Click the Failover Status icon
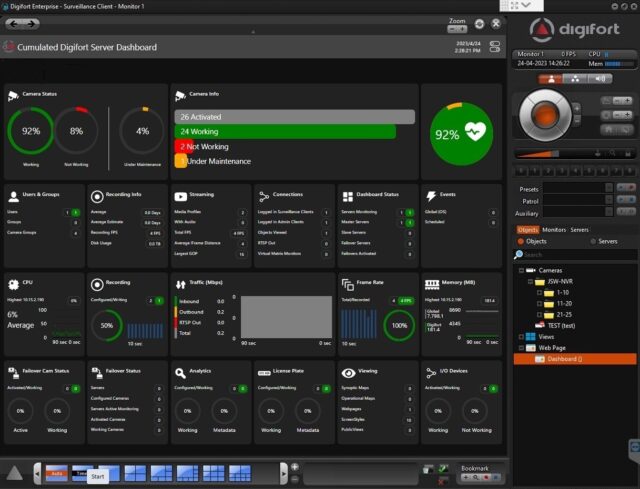The image size is (640, 489). [x=97, y=373]
